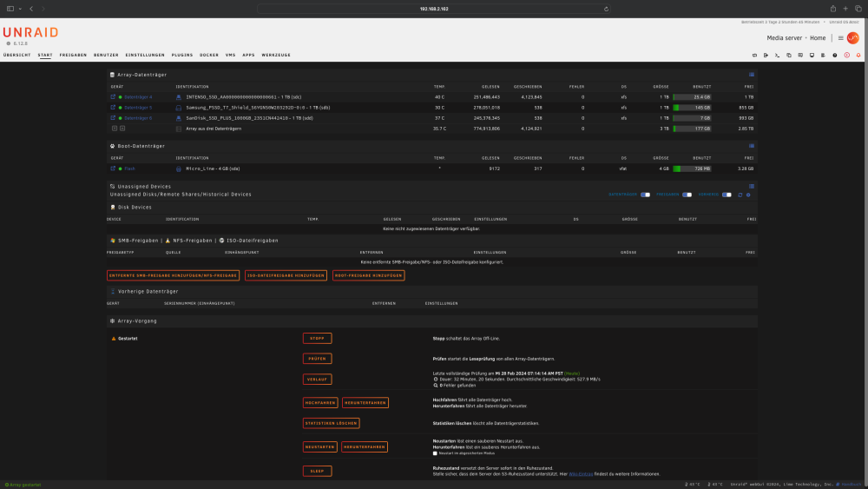Viewport: 868px width, 489px height.
Task: Click the Verlauf button
Action: tap(317, 380)
